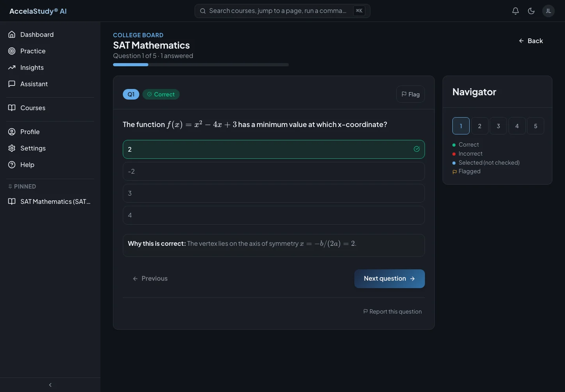
Task: Open Profile in sidebar
Action: click(x=50, y=132)
